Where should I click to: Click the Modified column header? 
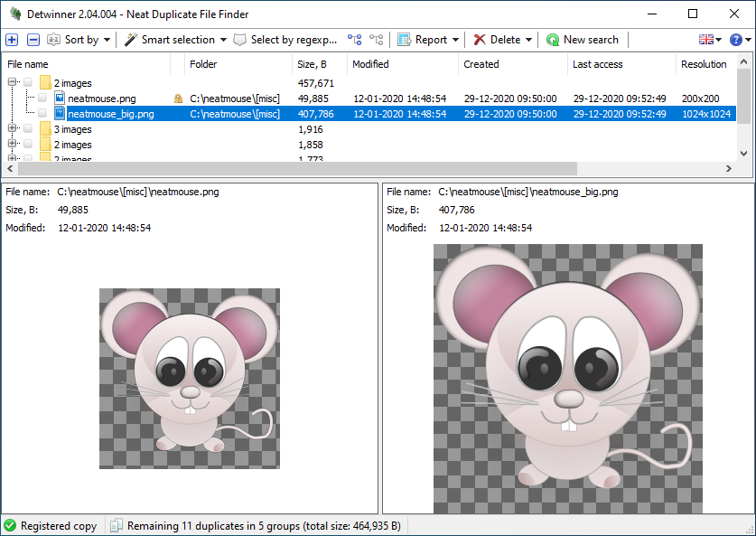(x=370, y=64)
